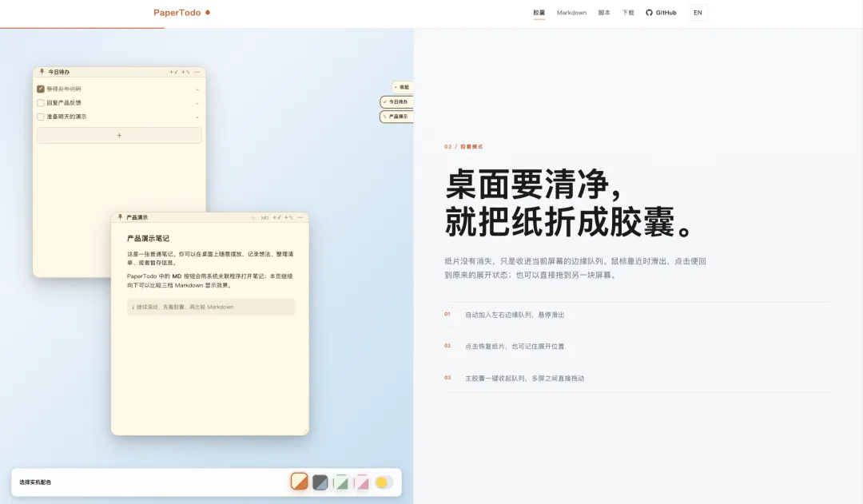Click the plus button to add a todo item
The height and width of the screenshot is (504, 863).
pyautogui.click(x=119, y=135)
